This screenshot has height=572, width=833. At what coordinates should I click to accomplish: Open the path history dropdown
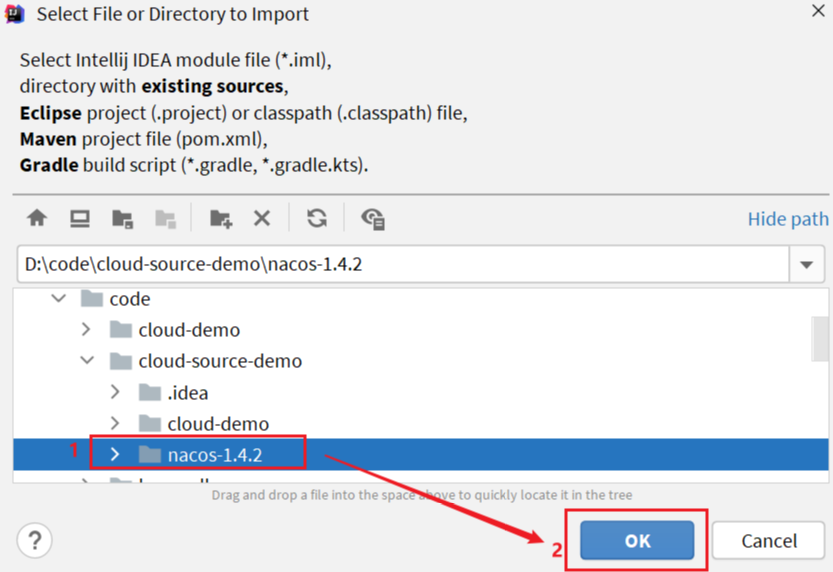806,264
